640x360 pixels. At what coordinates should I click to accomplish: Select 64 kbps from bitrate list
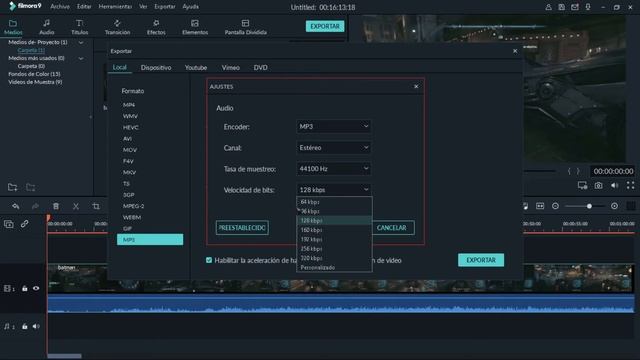click(334, 202)
